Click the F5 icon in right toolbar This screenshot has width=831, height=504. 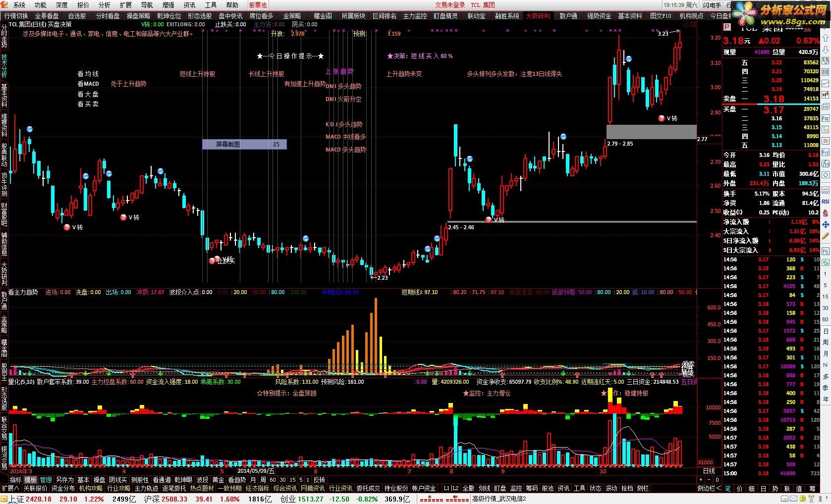[826, 251]
